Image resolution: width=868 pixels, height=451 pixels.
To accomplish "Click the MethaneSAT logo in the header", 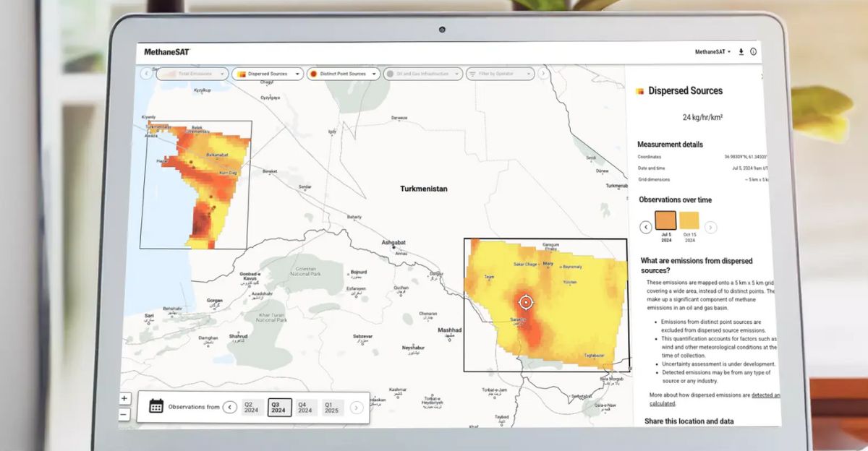I will [166, 52].
